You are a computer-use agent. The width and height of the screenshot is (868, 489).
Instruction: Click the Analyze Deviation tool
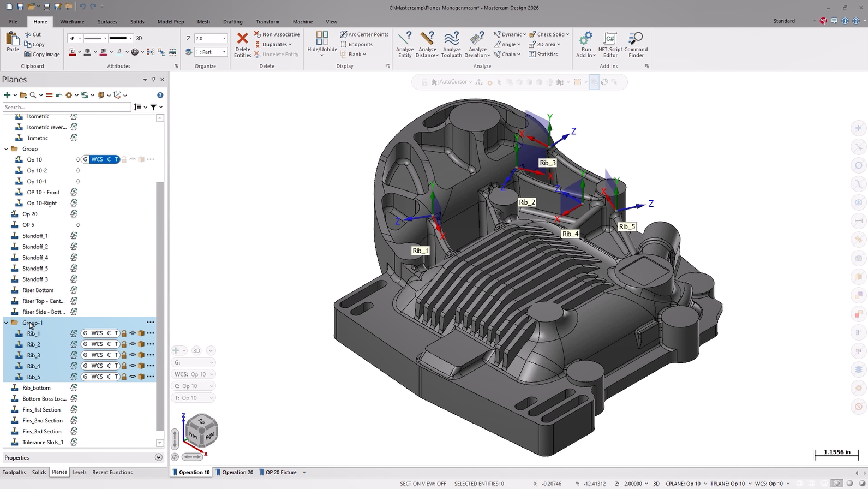click(x=477, y=44)
